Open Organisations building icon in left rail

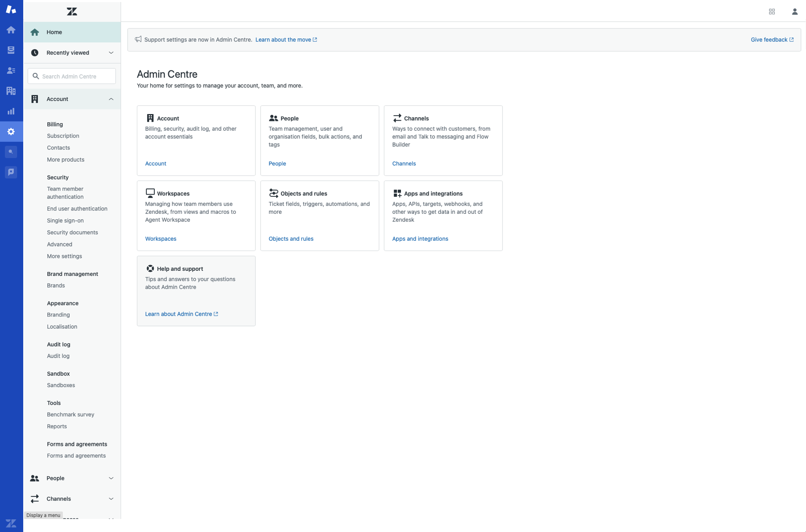point(11,91)
